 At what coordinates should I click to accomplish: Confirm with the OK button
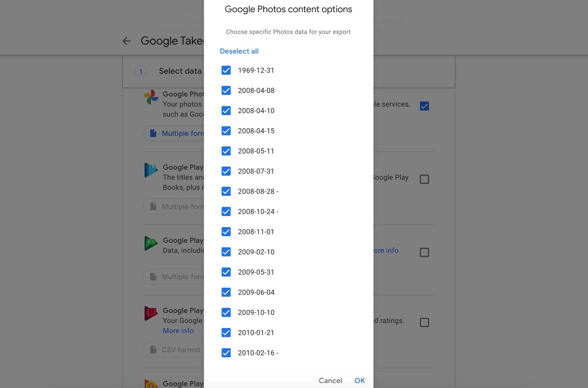click(359, 380)
